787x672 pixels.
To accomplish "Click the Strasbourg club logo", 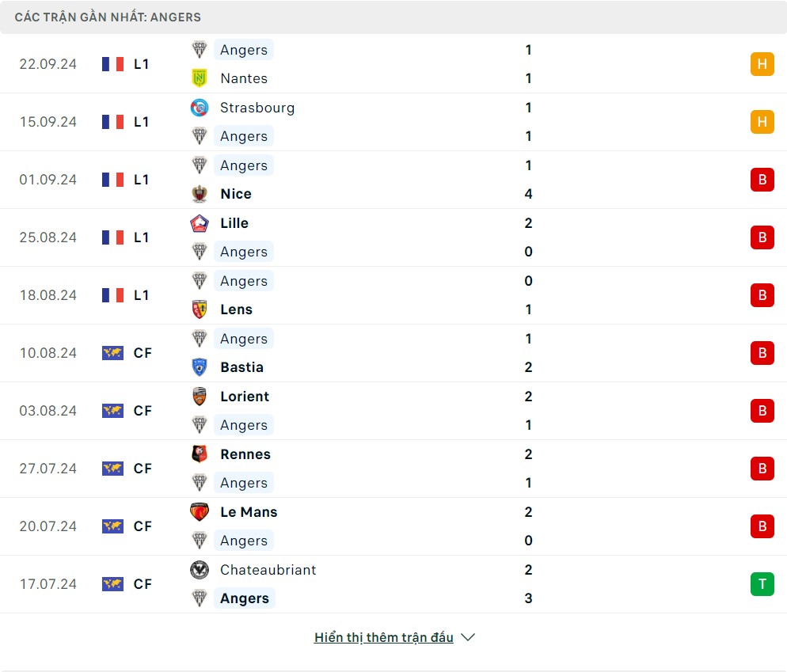I will (x=200, y=108).
